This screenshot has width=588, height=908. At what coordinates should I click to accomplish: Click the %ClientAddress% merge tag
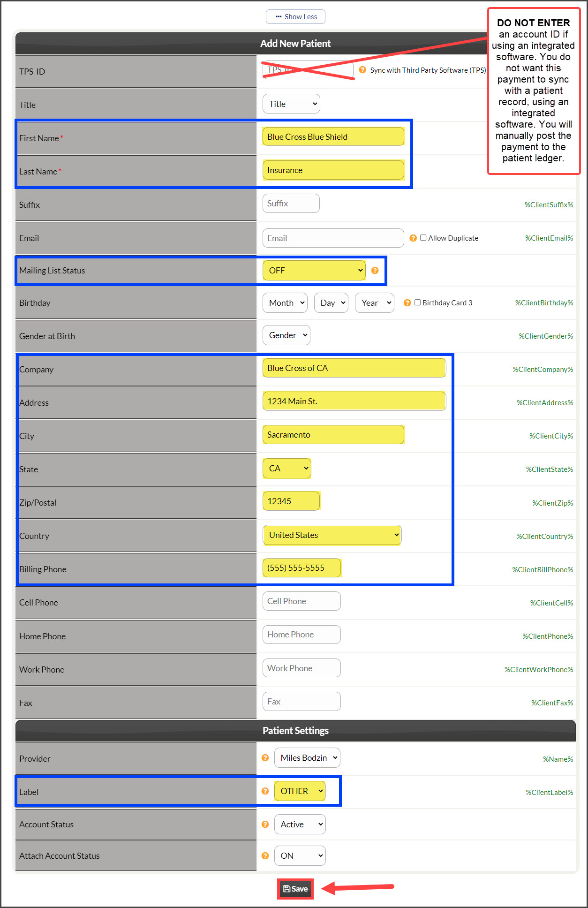point(545,403)
